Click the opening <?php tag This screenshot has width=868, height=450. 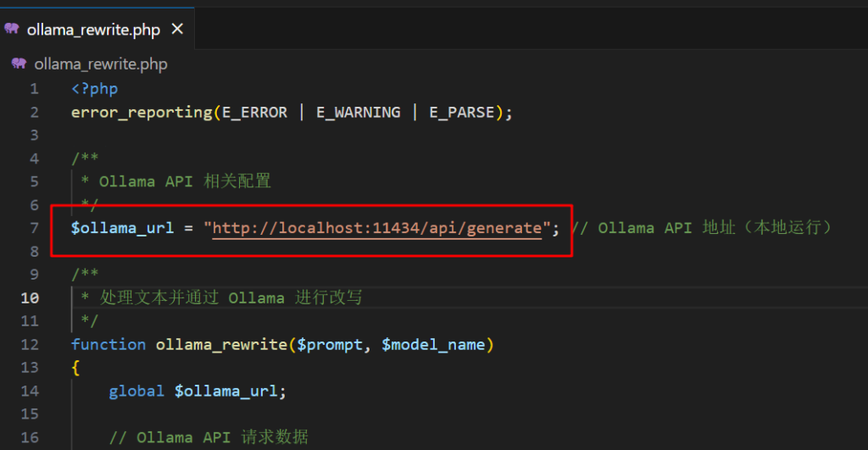[x=95, y=89]
